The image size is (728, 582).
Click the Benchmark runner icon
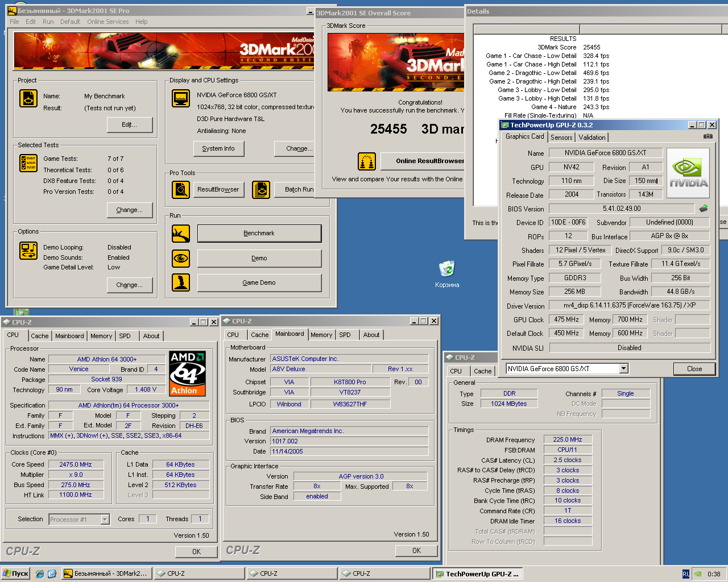pos(181,233)
